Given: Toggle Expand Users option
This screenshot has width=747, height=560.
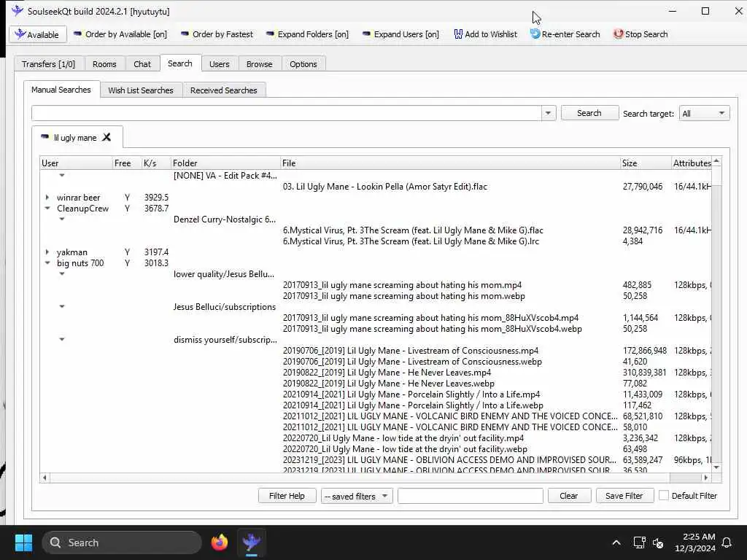Looking at the screenshot, I should (x=400, y=34).
